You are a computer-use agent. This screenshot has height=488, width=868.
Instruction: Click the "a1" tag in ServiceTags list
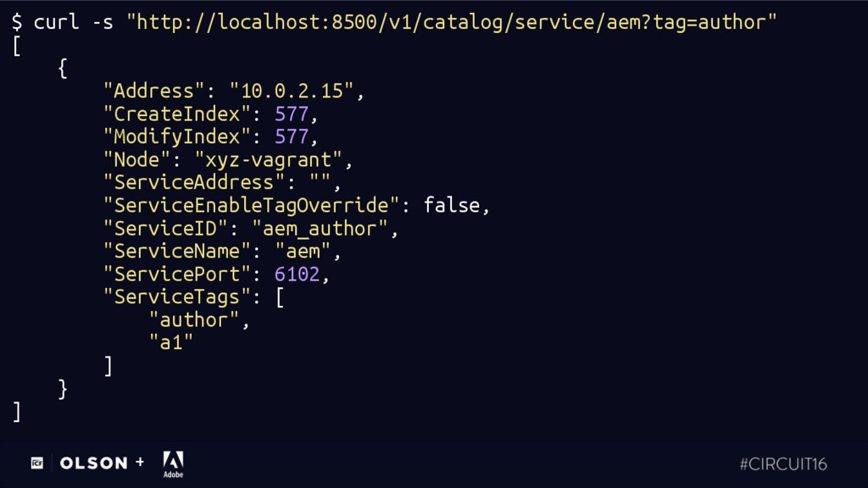click(x=171, y=343)
